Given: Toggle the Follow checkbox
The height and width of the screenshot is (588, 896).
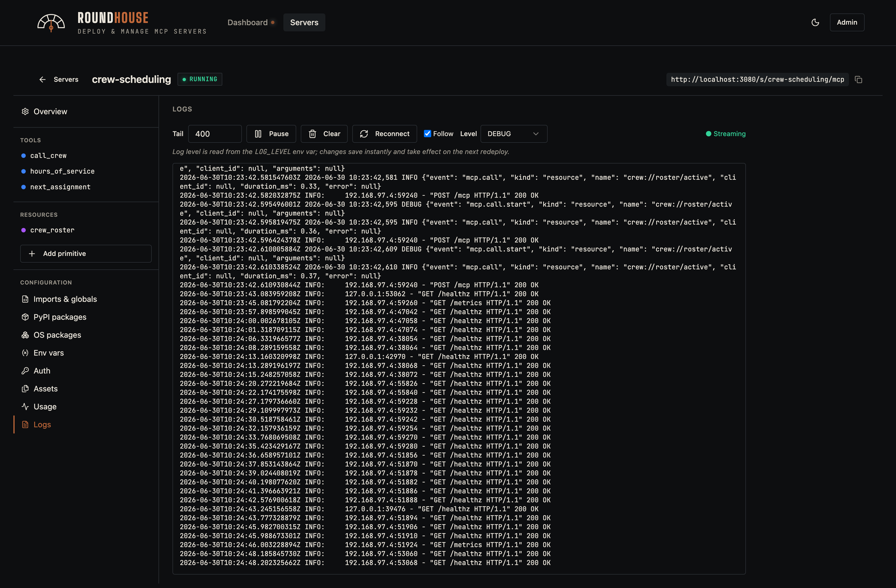Looking at the screenshot, I should pos(427,134).
